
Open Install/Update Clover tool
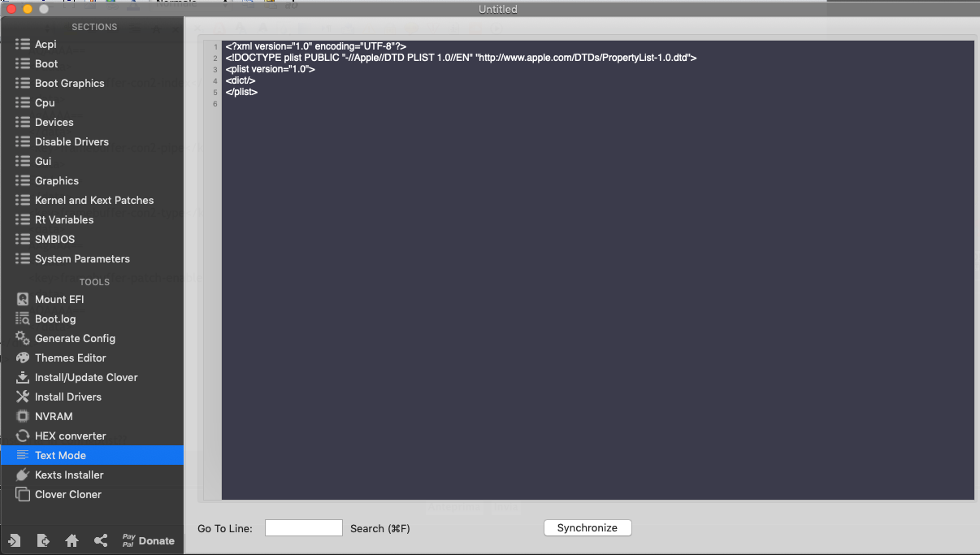click(x=92, y=377)
